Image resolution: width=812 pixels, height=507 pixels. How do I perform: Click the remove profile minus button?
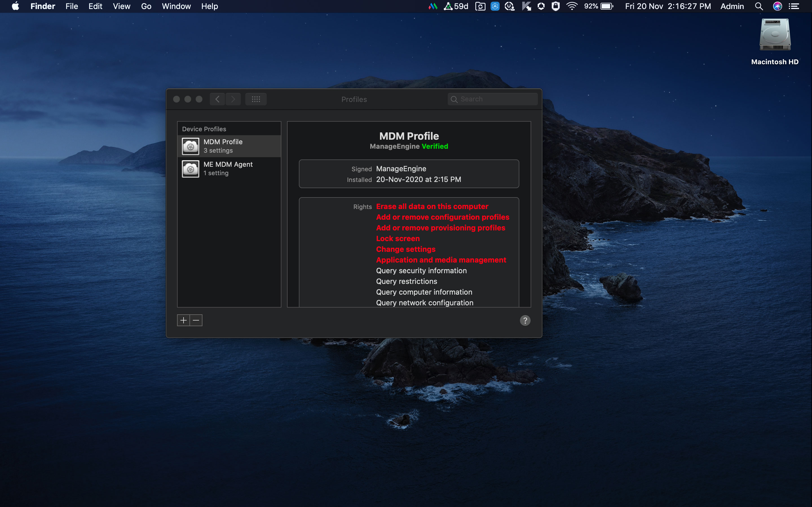tap(196, 320)
